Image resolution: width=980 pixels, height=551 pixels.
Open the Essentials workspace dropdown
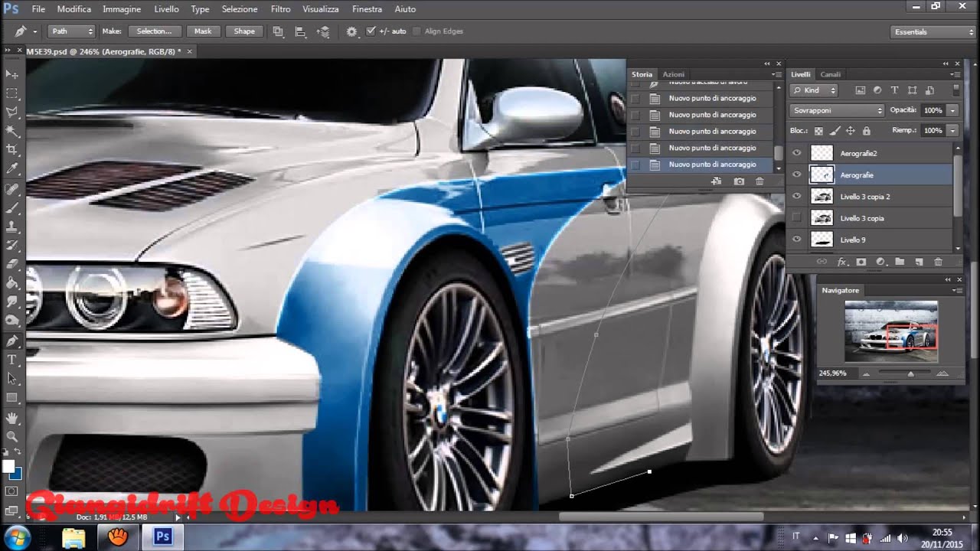click(x=933, y=31)
